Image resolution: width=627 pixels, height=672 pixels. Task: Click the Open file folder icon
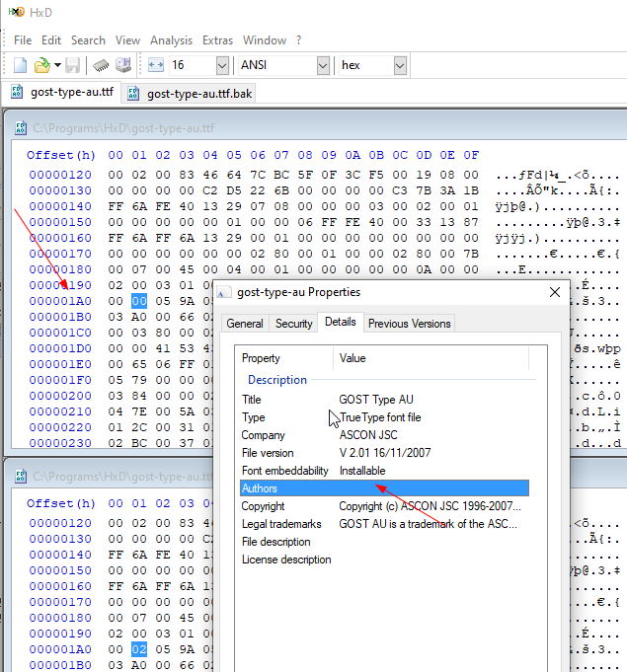pyautogui.click(x=42, y=65)
